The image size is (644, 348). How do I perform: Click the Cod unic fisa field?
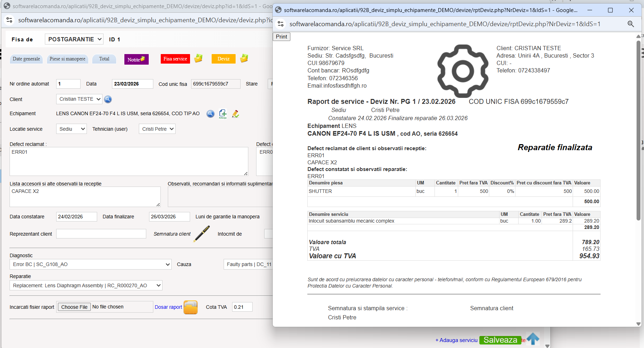[216, 84]
